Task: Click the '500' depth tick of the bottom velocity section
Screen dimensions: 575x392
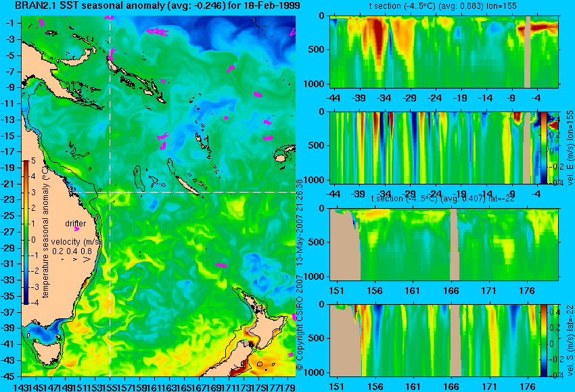Action: (317, 338)
